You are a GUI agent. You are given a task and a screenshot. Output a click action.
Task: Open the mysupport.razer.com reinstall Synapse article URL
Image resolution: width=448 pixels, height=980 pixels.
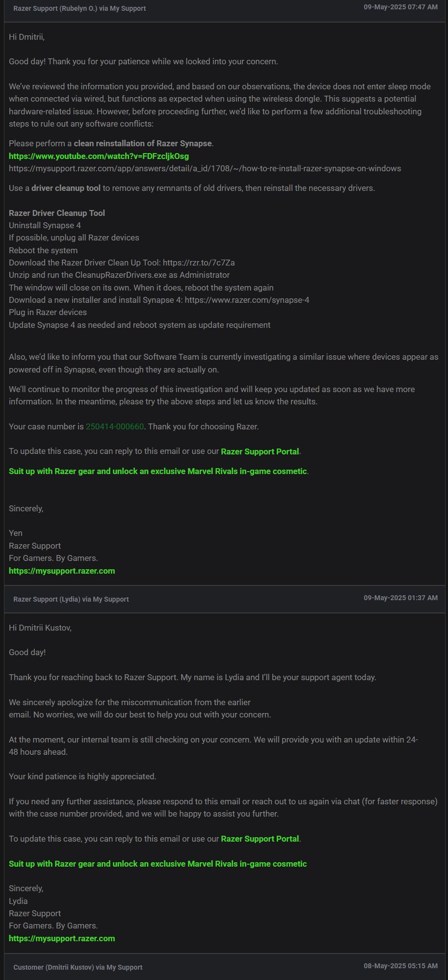pyautogui.click(x=205, y=168)
